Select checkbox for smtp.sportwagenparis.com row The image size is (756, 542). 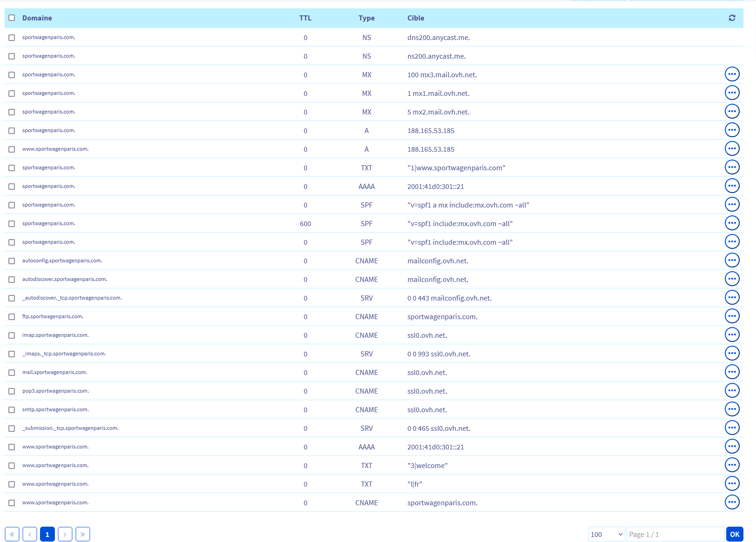(12, 410)
